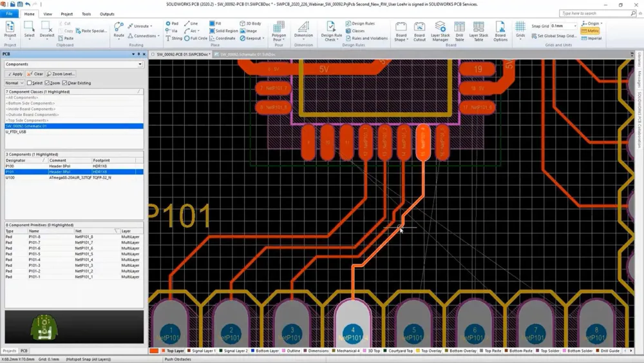
Task: Create a Board Cutout
Action: point(419,32)
